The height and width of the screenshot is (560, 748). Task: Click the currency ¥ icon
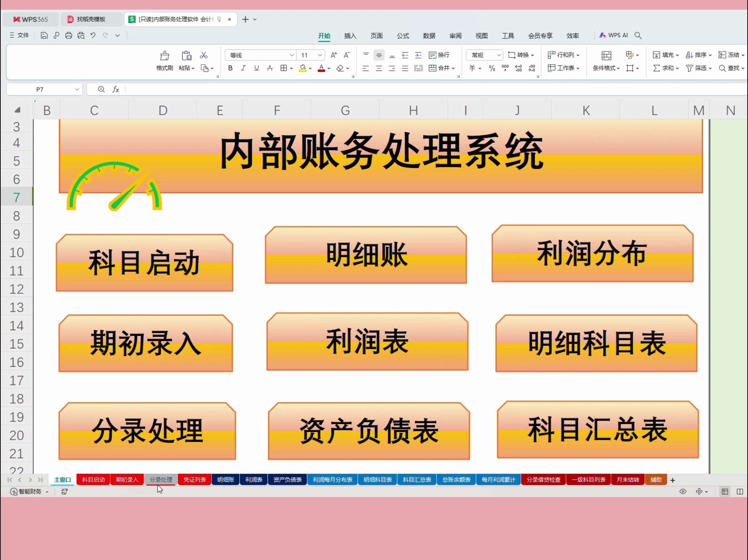[x=472, y=68]
